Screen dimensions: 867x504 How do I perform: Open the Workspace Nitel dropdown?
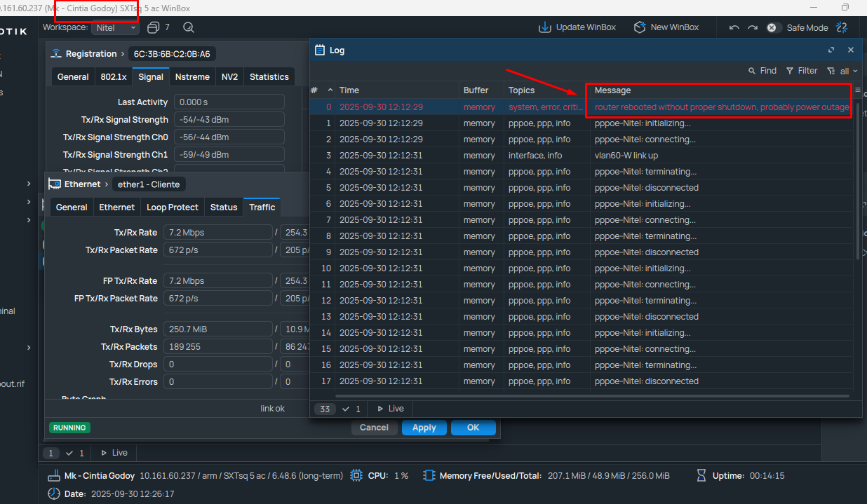(115, 27)
